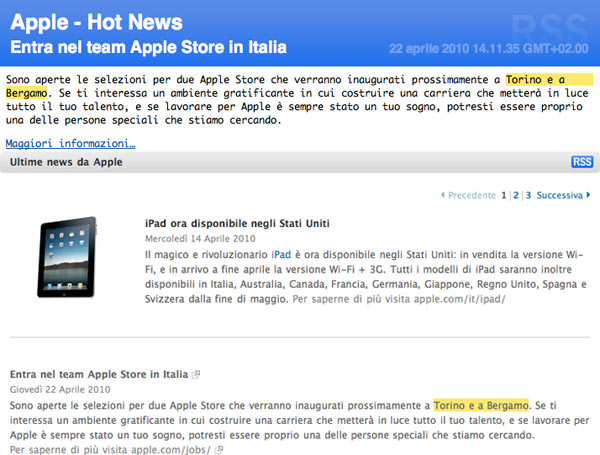Screen dimensions: 600x455
Task: Click external link icon after Entra nel team headline
Action: (x=196, y=375)
